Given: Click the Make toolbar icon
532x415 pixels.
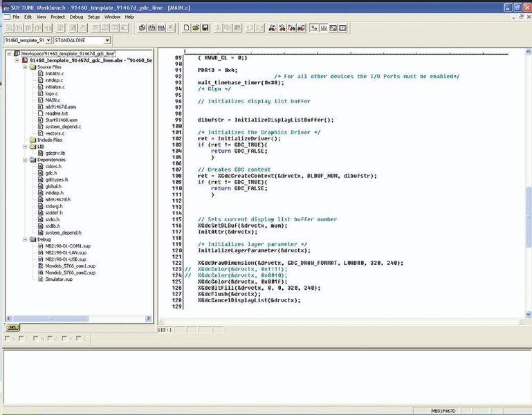Looking at the screenshot, I should tap(152, 28).
